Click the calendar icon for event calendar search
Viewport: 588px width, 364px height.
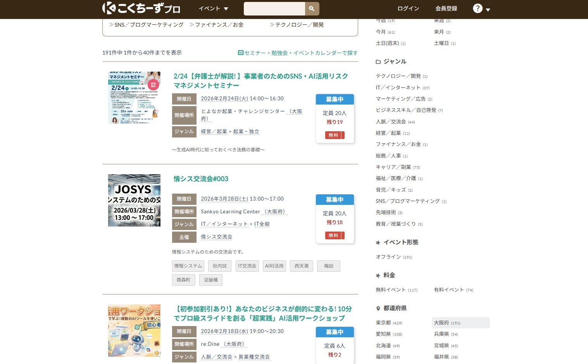click(x=240, y=53)
